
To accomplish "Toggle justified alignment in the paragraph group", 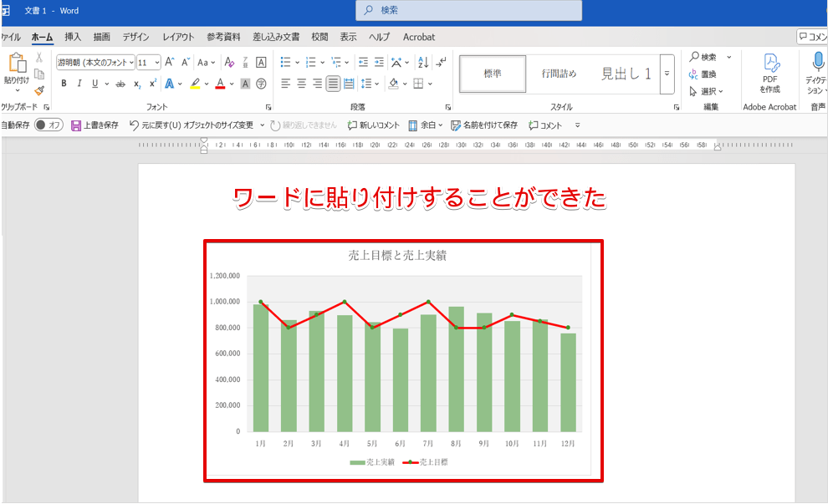I will click(332, 84).
